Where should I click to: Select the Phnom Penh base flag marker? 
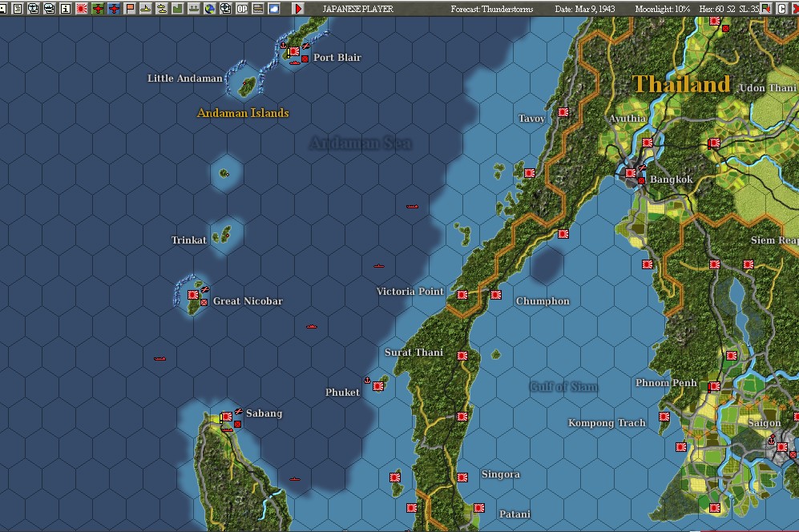click(714, 387)
